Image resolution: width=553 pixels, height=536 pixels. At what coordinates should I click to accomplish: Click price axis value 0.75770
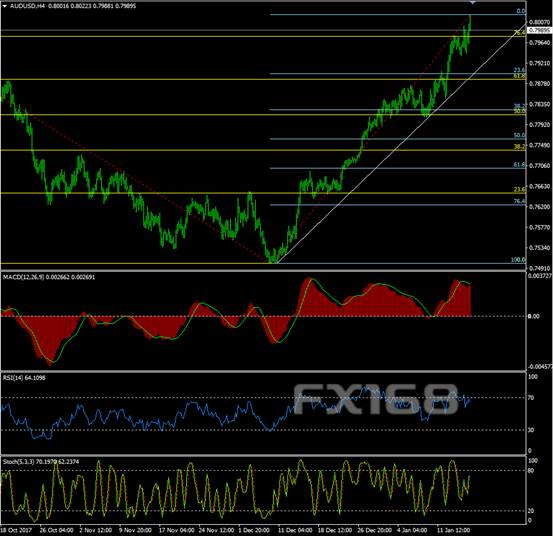[540, 227]
